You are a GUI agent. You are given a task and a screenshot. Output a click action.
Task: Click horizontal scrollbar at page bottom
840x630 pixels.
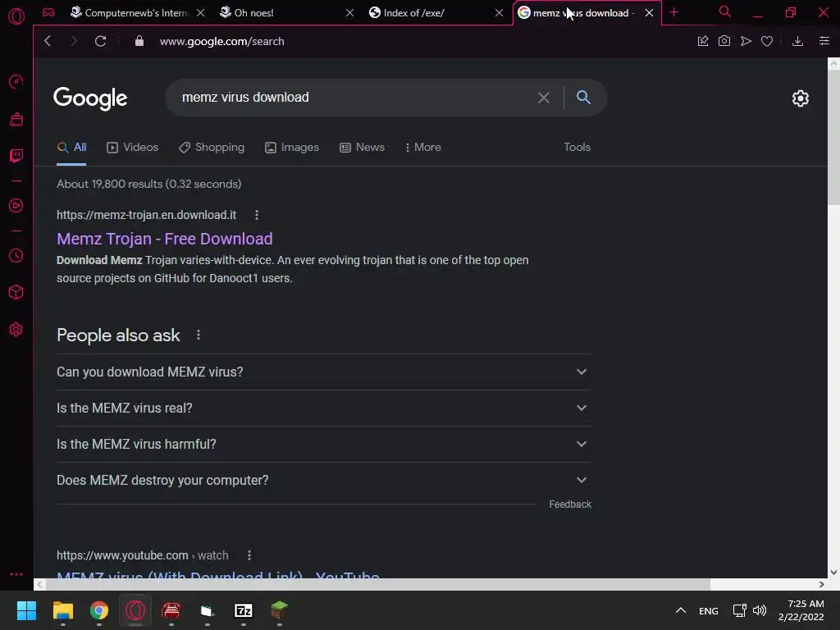(377, 584)
